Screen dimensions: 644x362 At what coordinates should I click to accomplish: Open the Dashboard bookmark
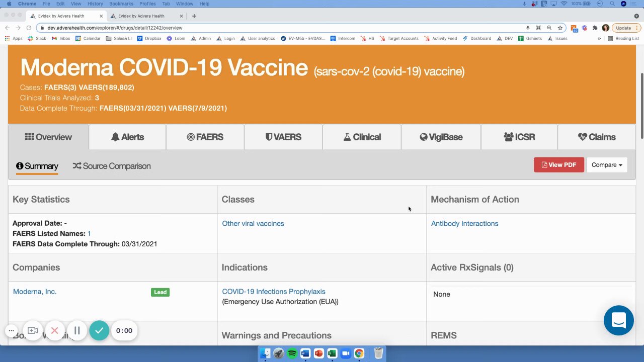pos(476,38)
